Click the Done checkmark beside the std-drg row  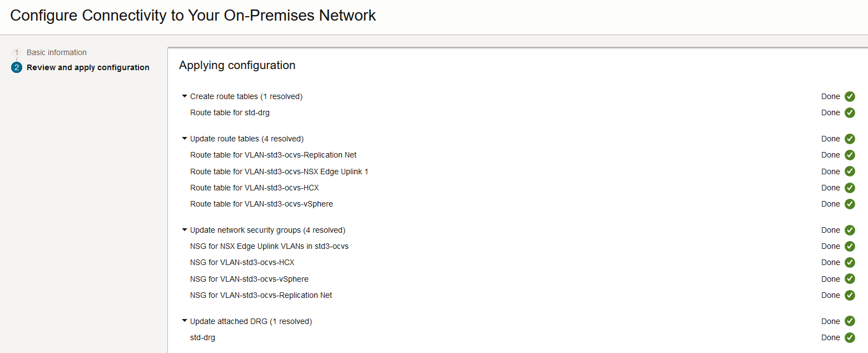point(850,337)
